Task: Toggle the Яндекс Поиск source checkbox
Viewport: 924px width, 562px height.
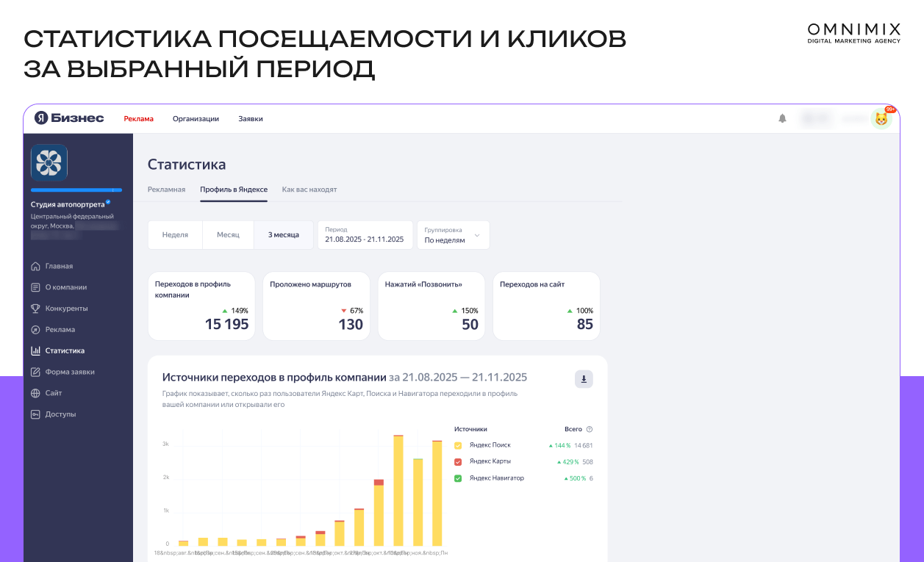Action: (458, 445)
